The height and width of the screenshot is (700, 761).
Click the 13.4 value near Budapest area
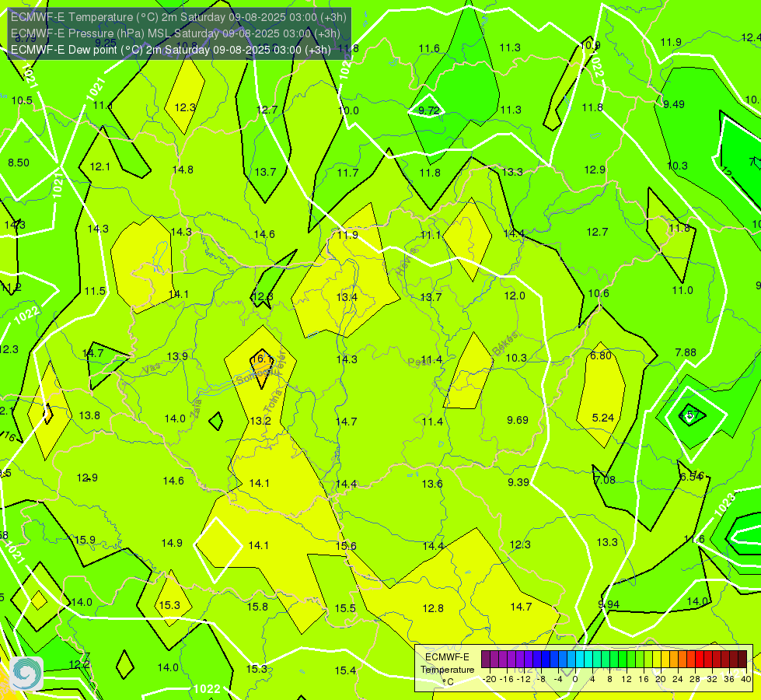[x=347, y=297]
